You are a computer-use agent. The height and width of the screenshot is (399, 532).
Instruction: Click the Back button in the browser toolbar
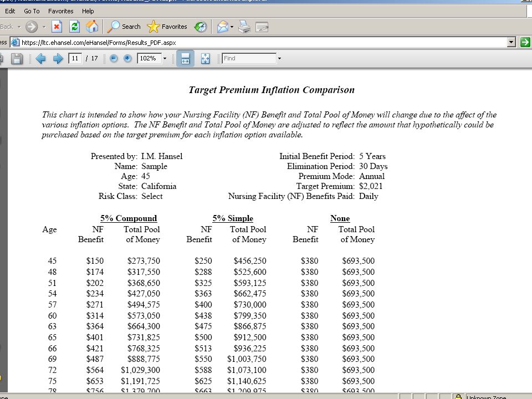tap(7, 27)
